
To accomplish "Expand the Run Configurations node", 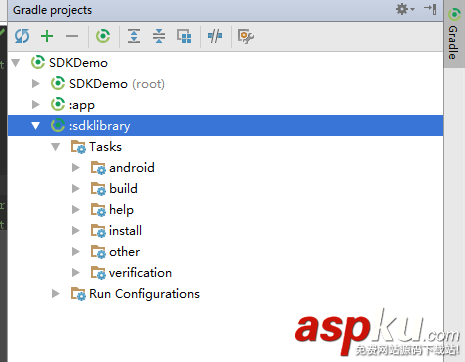I will click(56, 294).
